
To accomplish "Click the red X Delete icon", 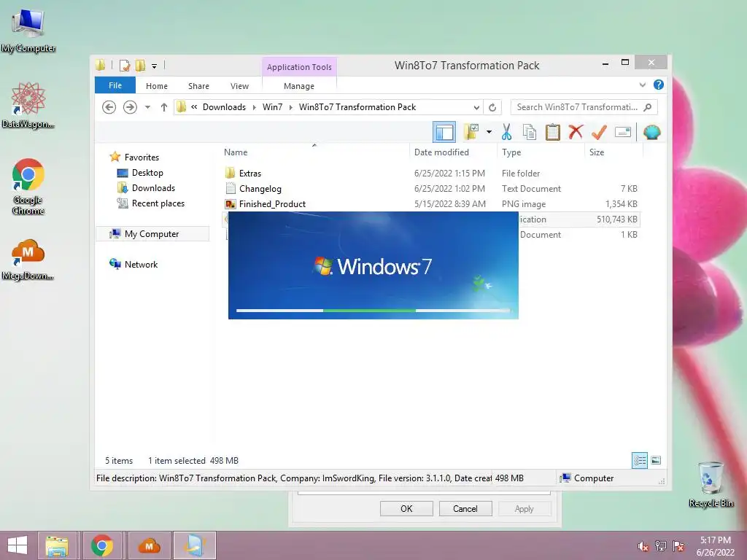I will [x=576, y=132].
